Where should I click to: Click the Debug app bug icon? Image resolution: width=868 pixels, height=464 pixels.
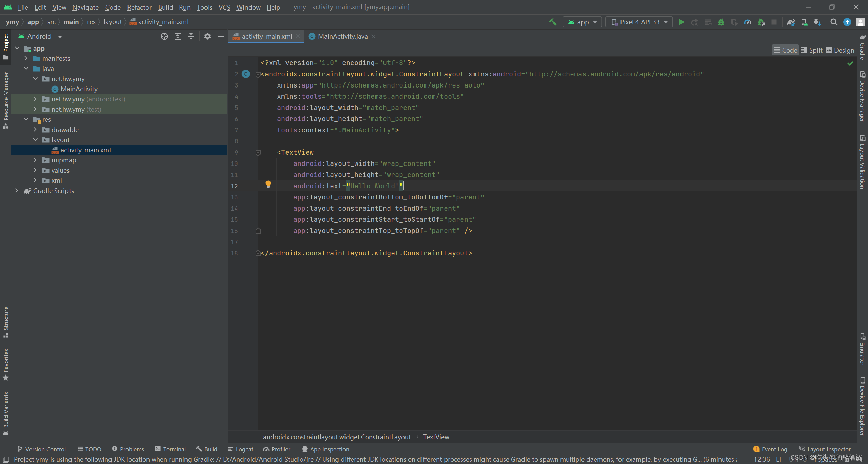(721, 22)
